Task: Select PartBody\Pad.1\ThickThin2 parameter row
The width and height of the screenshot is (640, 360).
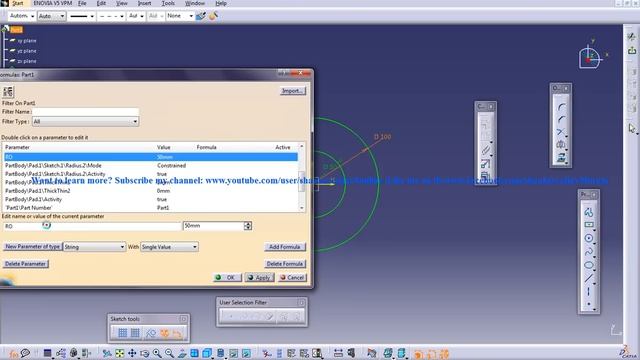Action: (150, 191)
